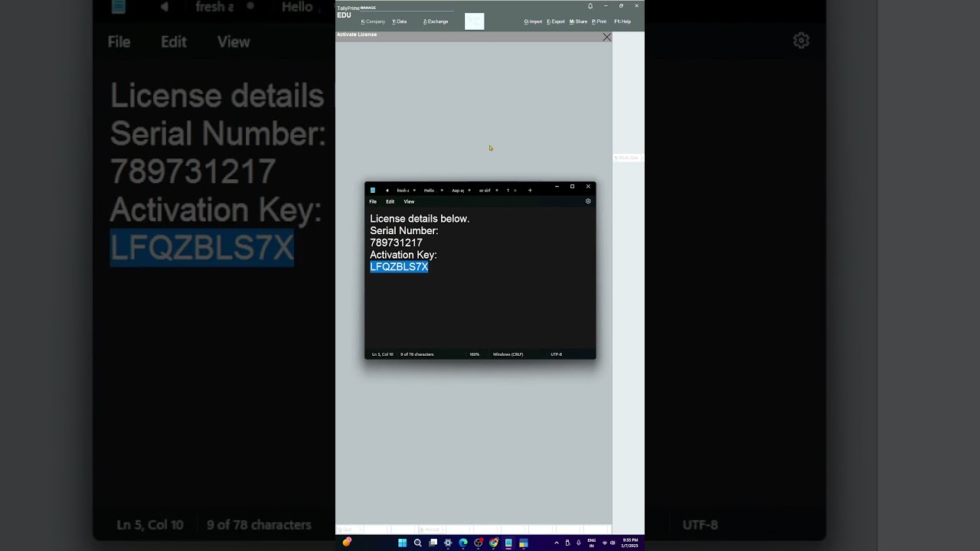The image size is (980, 551).
Task: Open the widgets icon at taskbar's left
Action: click(x=347, y=543)
